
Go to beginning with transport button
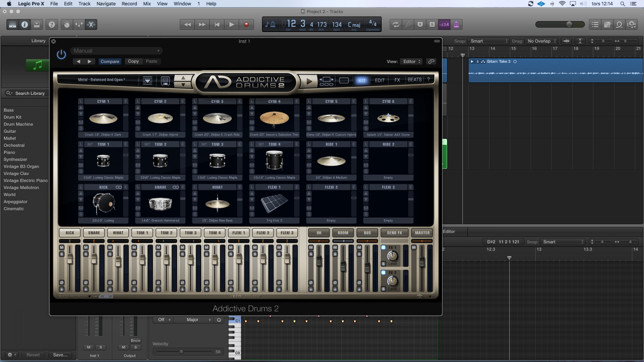pyautogui.click(x=217, y=25)
